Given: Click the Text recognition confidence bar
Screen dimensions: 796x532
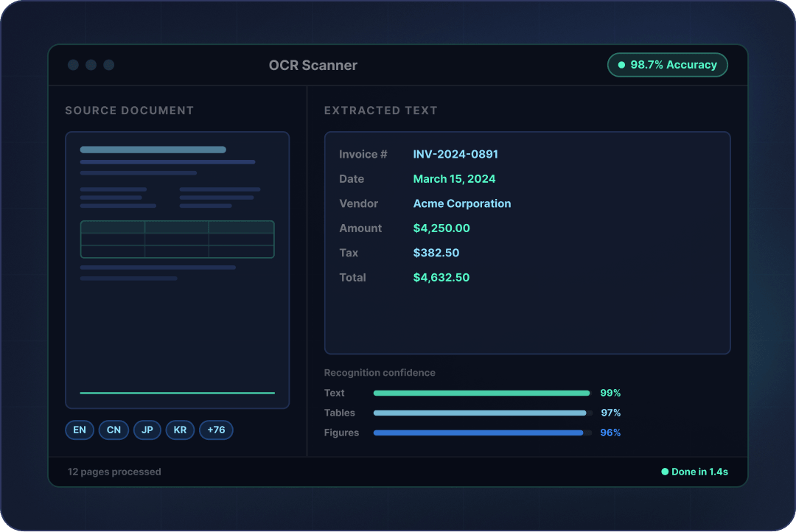Looking at the screenshot, I should pos(483,393).
